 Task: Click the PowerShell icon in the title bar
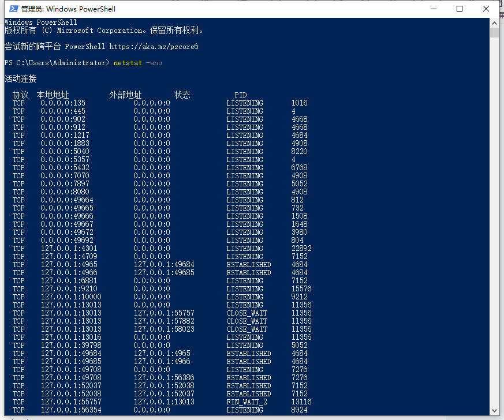13,9
